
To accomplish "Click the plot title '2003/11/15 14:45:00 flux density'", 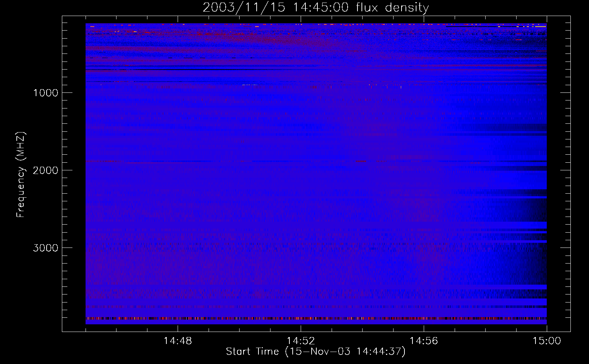I will (x=316, y=7).
